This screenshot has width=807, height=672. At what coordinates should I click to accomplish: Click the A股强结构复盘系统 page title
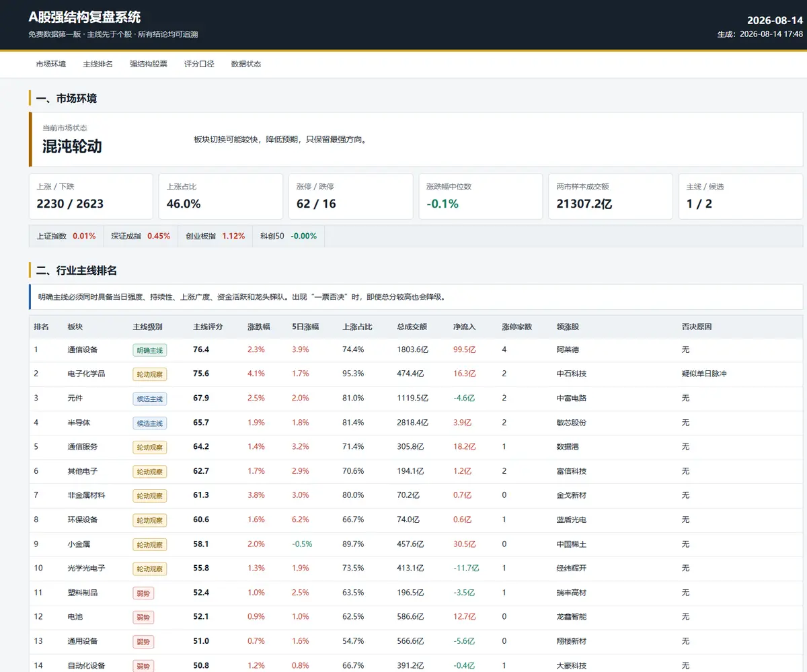85,17
